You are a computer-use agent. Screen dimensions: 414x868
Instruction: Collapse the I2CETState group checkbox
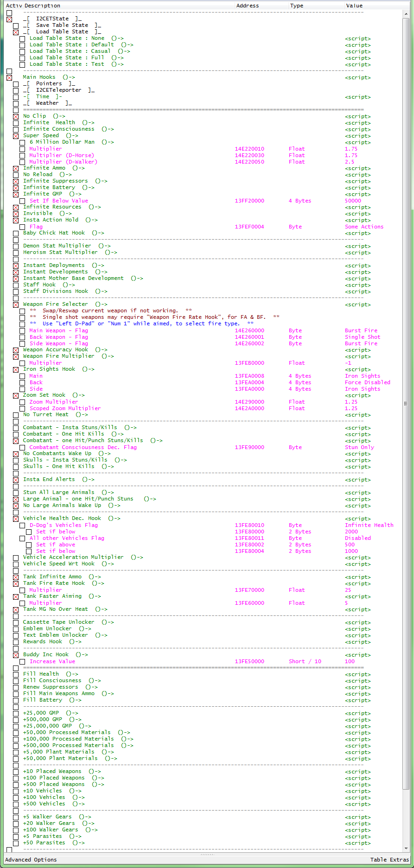[x=9, y=19]
